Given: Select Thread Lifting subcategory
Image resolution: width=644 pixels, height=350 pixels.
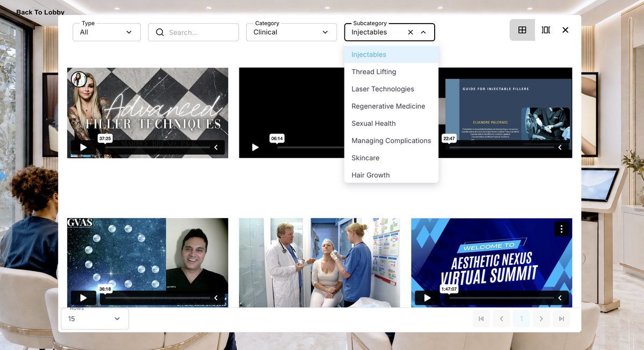Looking at the screenshot, I should pyautogui.click(x=391, y=72).
